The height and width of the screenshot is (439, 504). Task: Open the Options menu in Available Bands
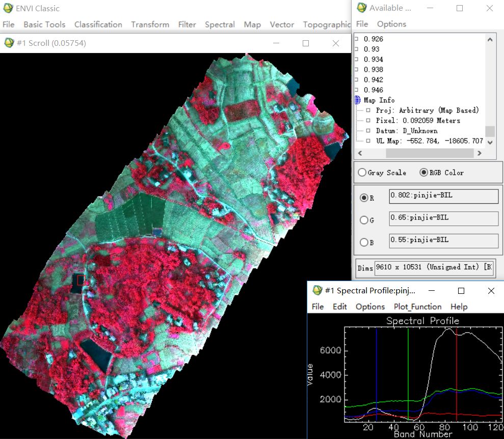[391, 24]
